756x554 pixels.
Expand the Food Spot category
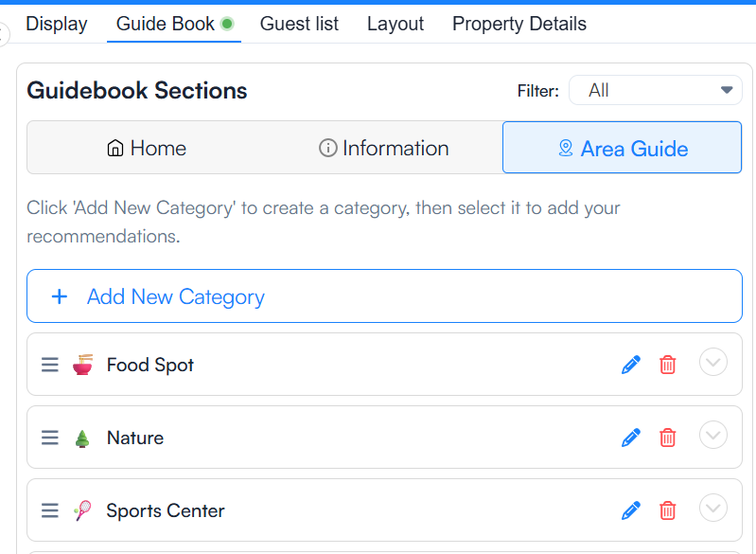tap(713, 362)
